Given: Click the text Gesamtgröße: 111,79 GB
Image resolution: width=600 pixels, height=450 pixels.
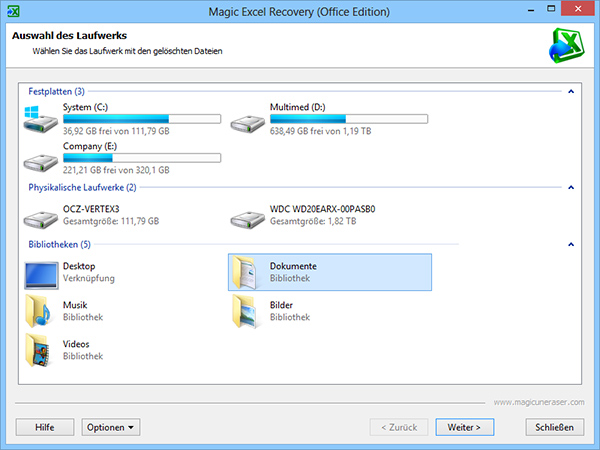Looking at the screenshot, I should (111, 221).
